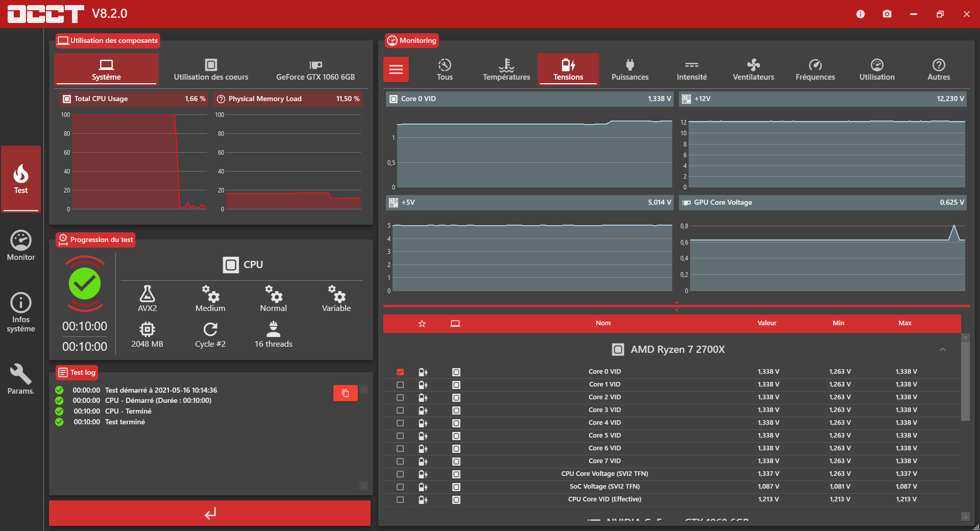Open the GeForce GTX 1060 6GB tab
The image size is (980, 531).
click(x=315, y=69)
